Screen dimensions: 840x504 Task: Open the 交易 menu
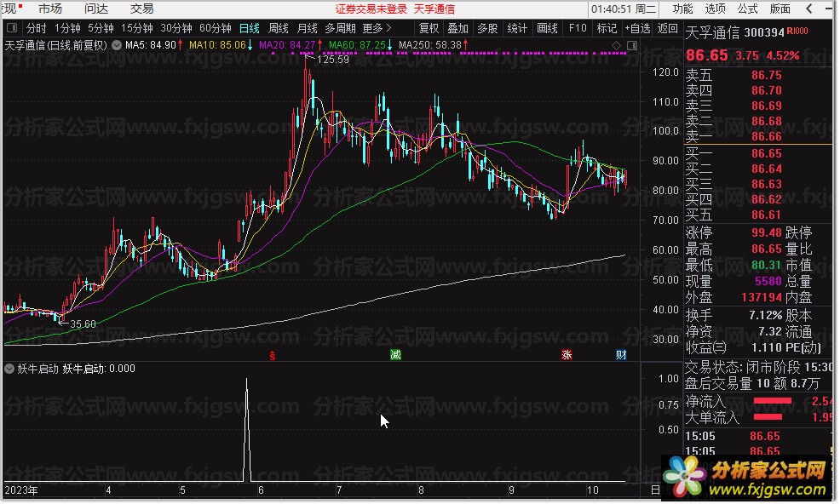click(142, 9)
